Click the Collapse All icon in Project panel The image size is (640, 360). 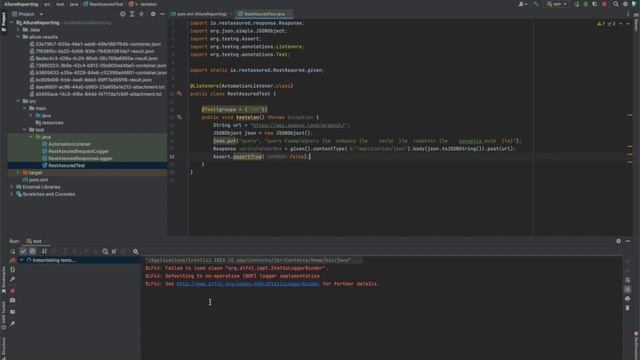click(x=141, y=14)
